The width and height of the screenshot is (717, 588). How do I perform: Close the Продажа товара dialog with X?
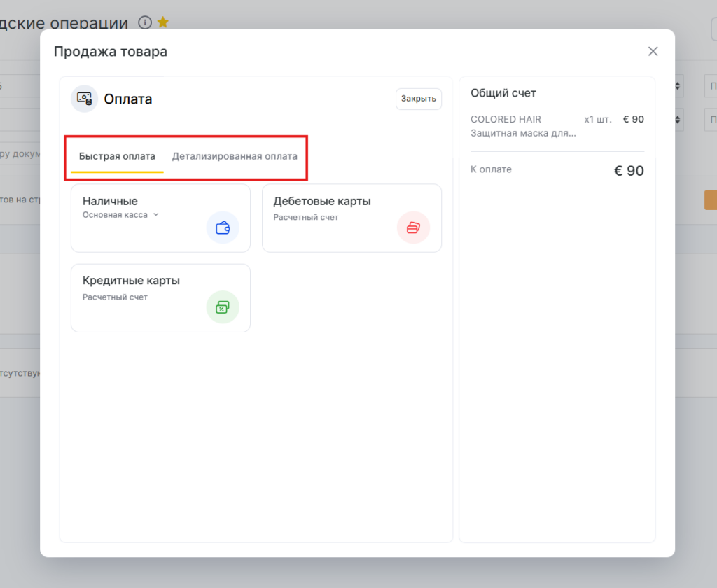point(653,51)
